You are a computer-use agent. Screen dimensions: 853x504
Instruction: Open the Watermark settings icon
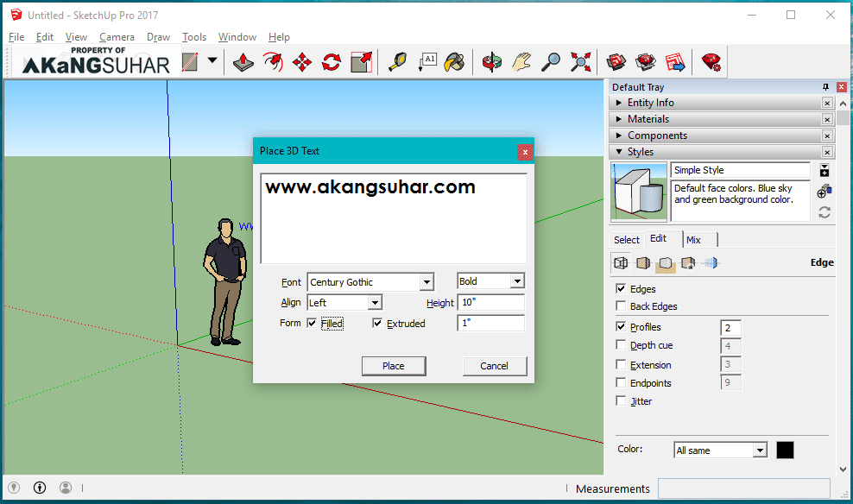coord(688,263)
